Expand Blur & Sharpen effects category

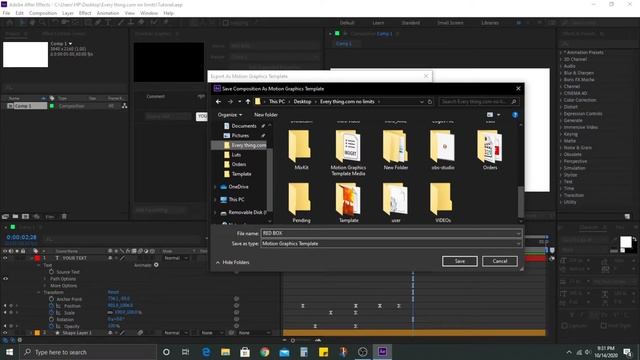561,73
